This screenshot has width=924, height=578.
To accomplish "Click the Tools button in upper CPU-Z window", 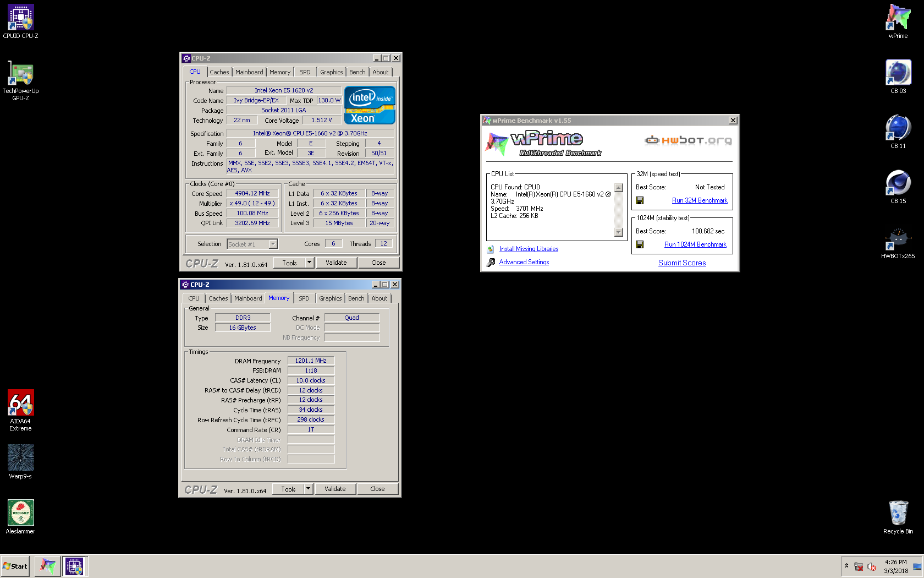I will 289,263.
